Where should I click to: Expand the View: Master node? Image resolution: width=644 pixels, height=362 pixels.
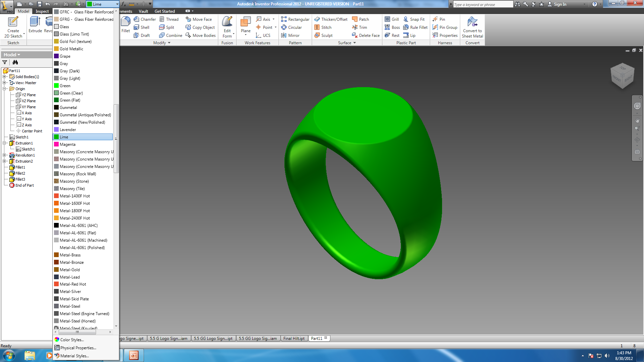(4, 83)
